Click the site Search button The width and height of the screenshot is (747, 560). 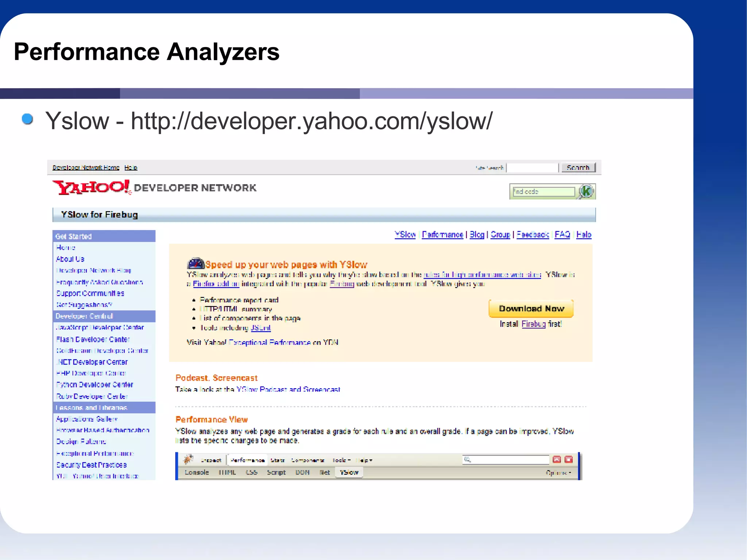578,167
